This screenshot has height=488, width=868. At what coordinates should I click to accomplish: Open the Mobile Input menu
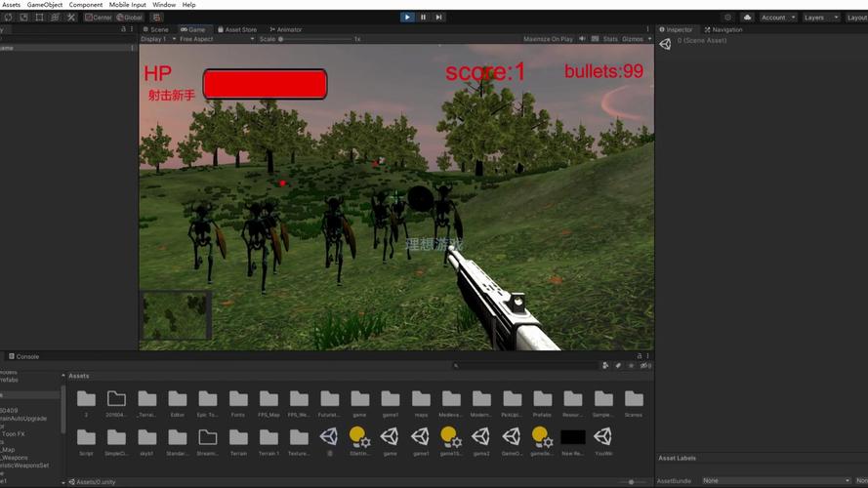coord(127,5)
